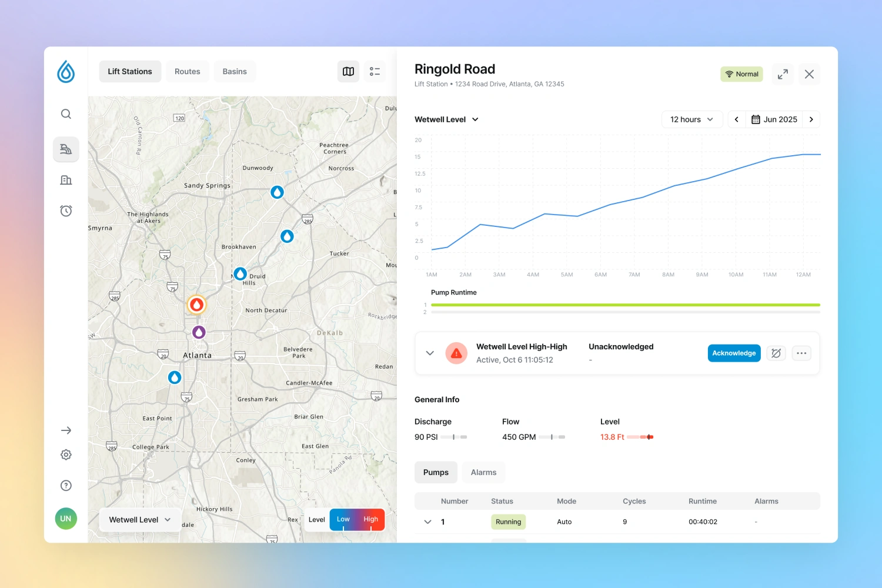Click the "Unacknowledged" alarm status text
Screen dimensions: 882x588
[x=621, y=347]
